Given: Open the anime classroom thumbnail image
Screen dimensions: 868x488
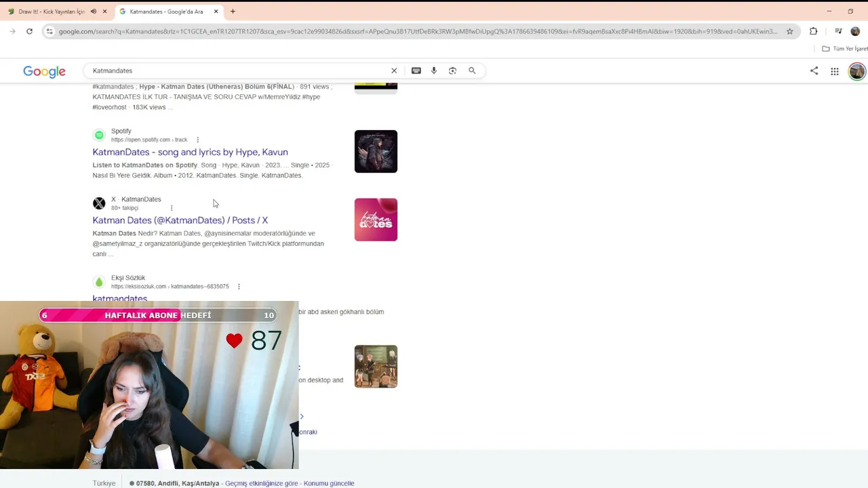Looking at the screenshot, I should 376,367.
